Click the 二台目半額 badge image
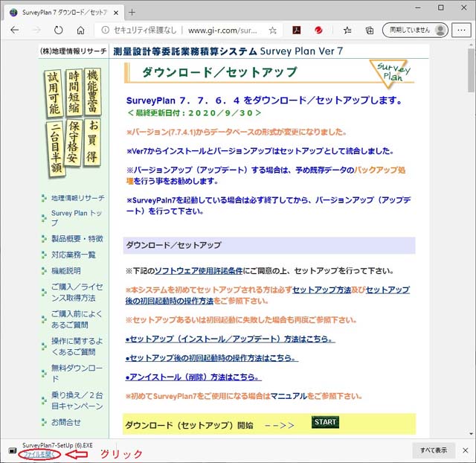The width and height of the screenshot is (476, 463). pyautogui.click(x=56, y=149)
